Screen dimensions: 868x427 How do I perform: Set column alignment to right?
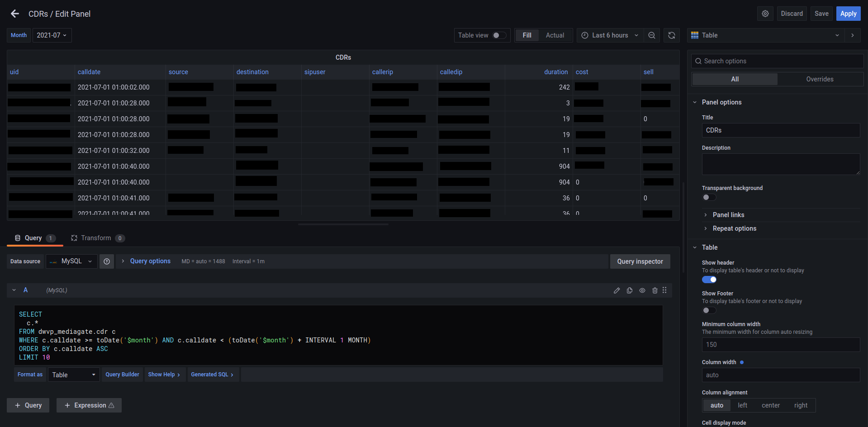801,405
